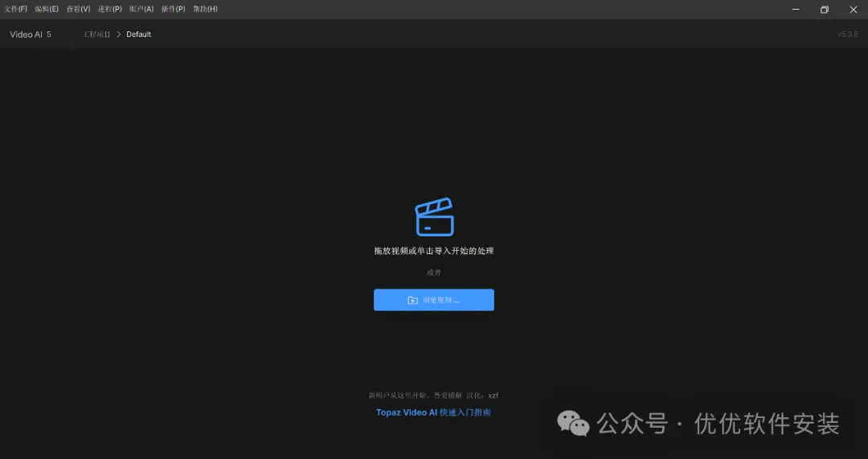The height and width of the screenshot is (459, 868).
Task: Select the Default project breadcrumb
Action: click(138, 35)
